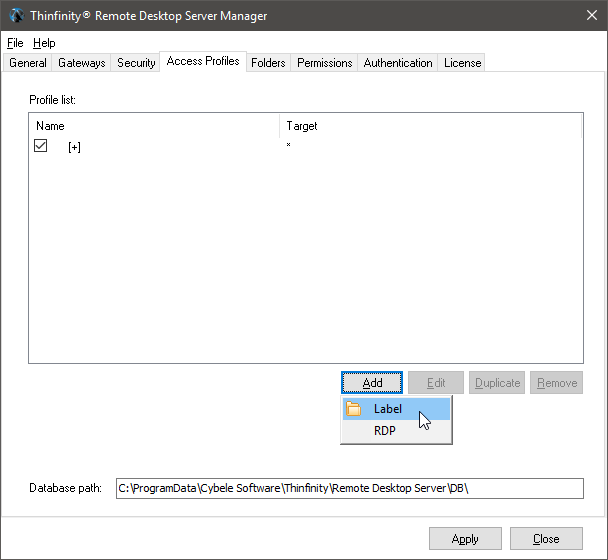Screen dimensions: 608x560
Task: Switch to the License tab
Action: (x=462, y=63)
